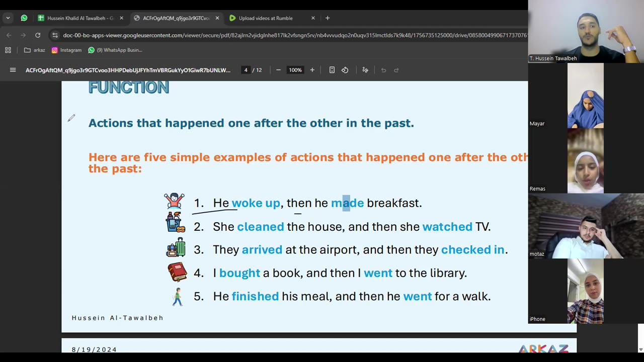Switch to Upload videos at Rumble tab

pyautogui.click(x=266, y=18)
